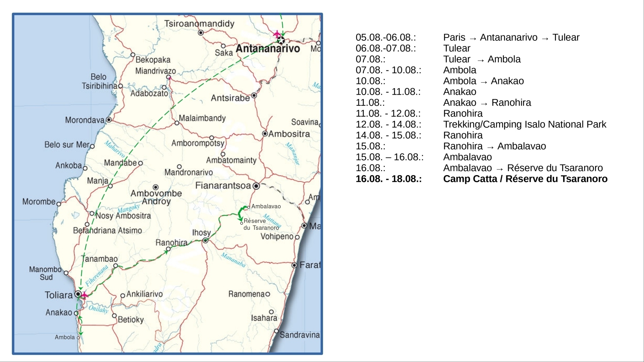
Task: Click the Ambalavao label on the map
Action: pyautogui.click(x=266, y=207)
